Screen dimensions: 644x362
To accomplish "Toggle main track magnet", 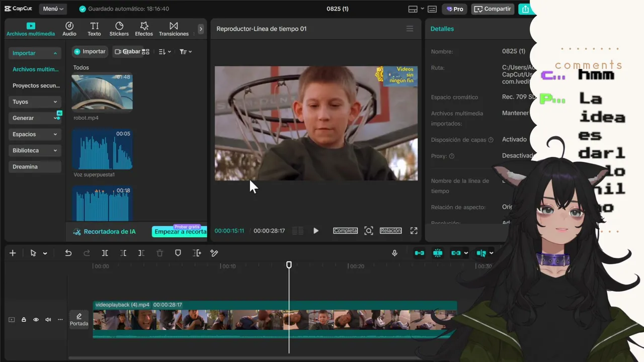I will click(419, 253).
